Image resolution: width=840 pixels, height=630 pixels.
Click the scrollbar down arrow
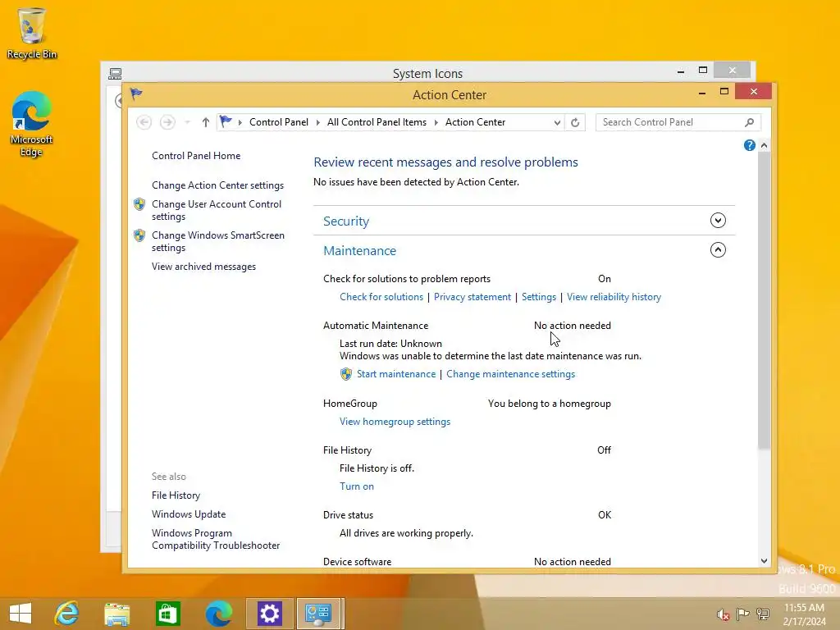pos(764,561)
